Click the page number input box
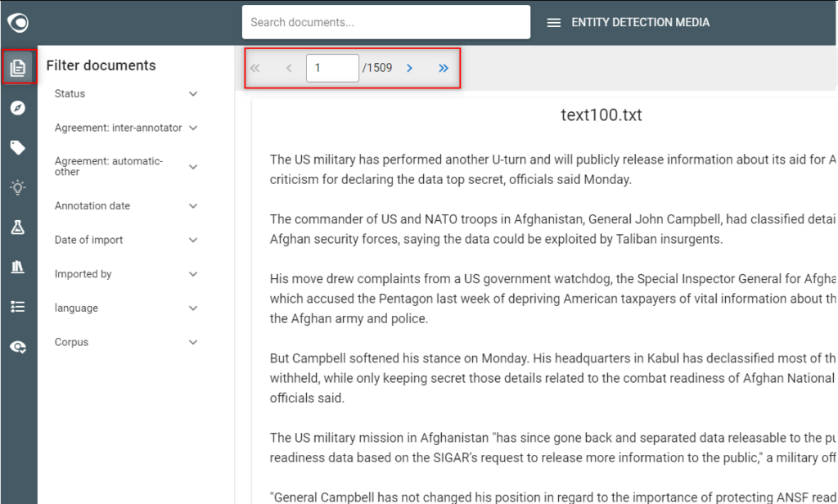This screenshot has width=838, height=504. pos(332,68)
